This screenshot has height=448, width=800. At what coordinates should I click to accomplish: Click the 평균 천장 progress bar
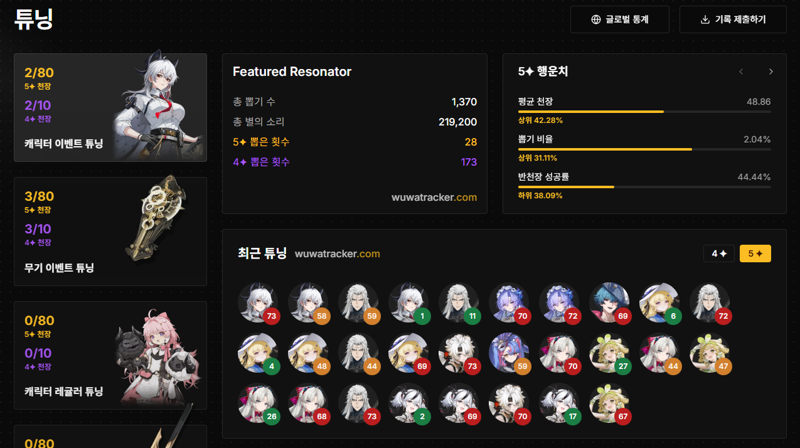644,111
